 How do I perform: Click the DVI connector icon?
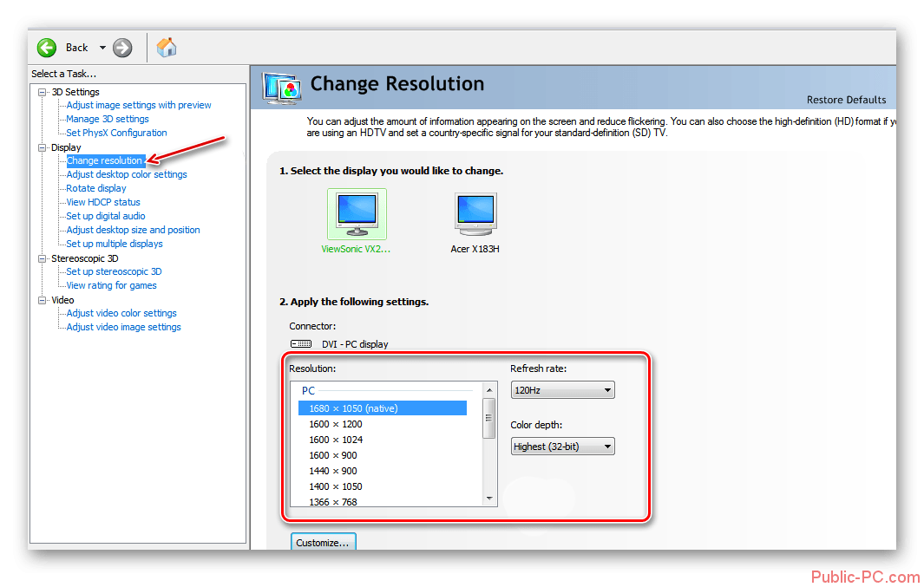[x=301, y=344]
